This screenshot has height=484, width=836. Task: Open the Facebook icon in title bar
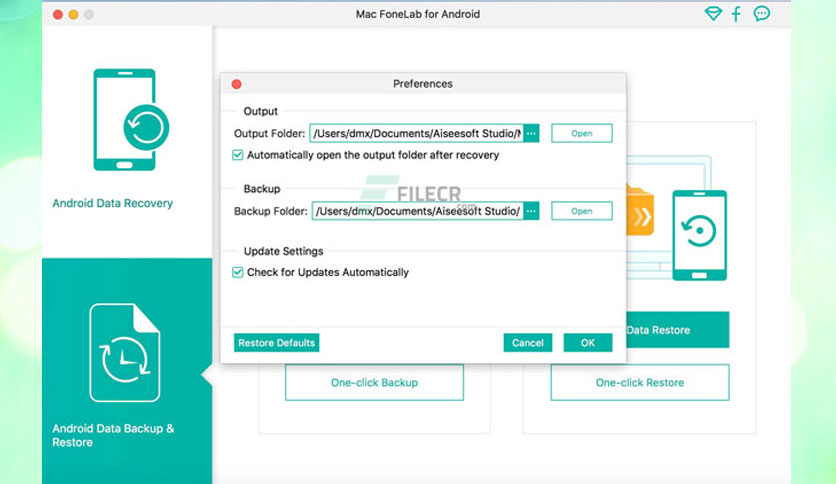[x=736, y=14]
